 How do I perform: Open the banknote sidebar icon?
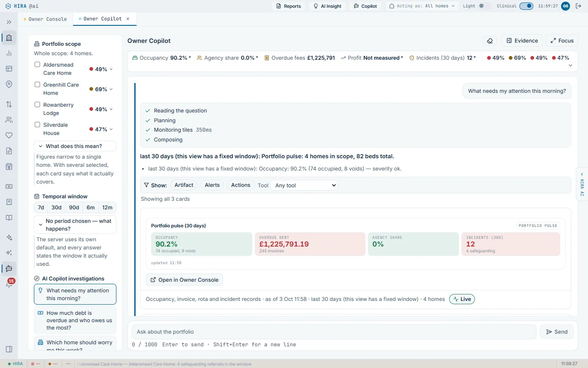coord(9,186)
